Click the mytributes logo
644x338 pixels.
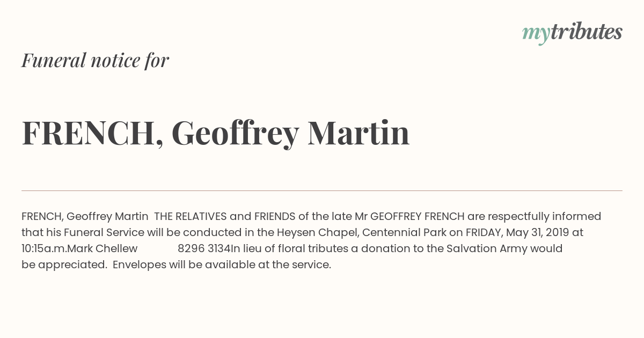pyautogui.click(x=572, y=32)
